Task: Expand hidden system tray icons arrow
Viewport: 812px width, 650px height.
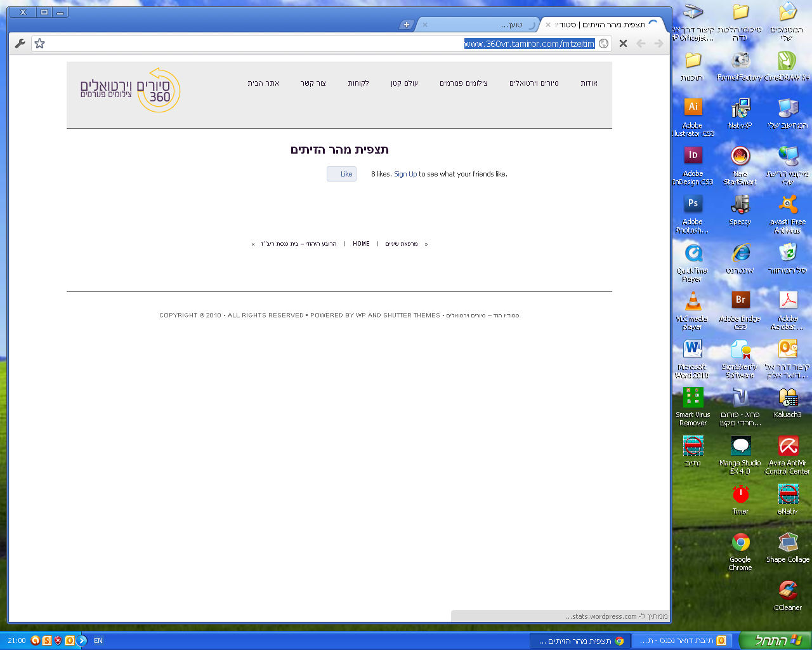Action: pos(82,640)
